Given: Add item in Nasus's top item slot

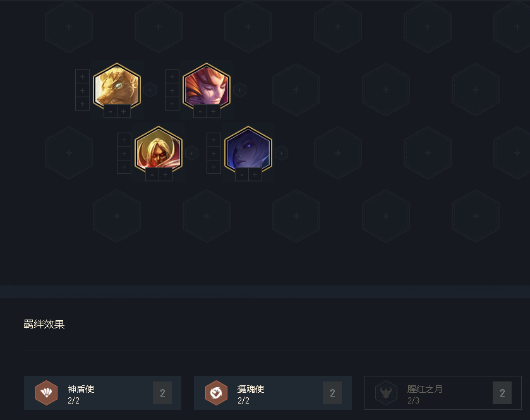Looking at the screenshot, I should pos(83,76).
